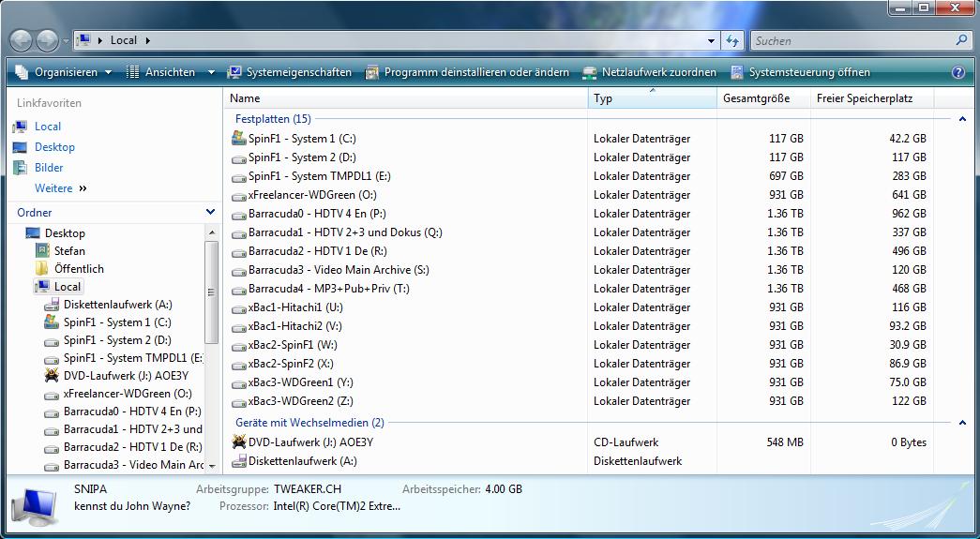Open the help question mark icon

click(x=957, y=72)
